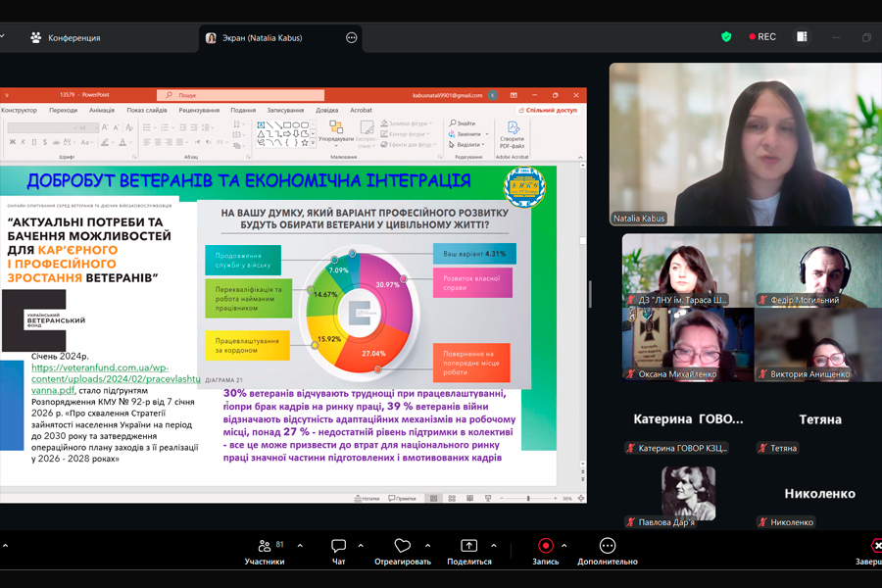
Task: Toggle bold (Ж) formatting
Action: click(13, 142)
